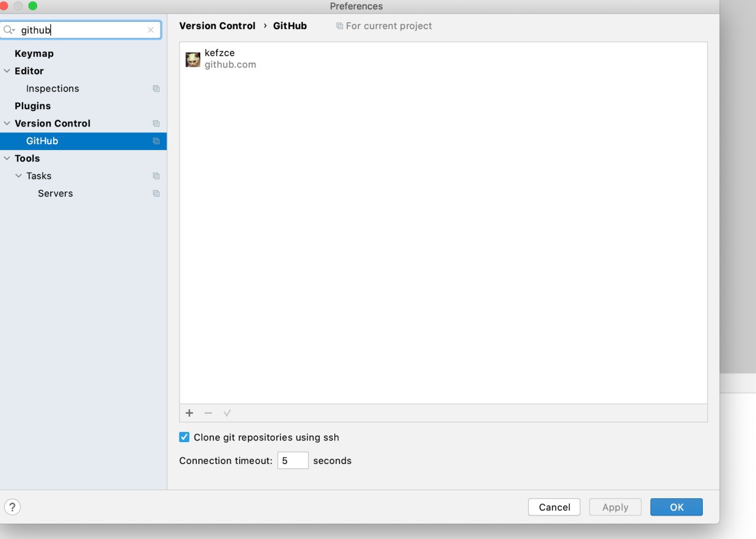Click project-level icon on GitHub row

[x=156, y=141]
